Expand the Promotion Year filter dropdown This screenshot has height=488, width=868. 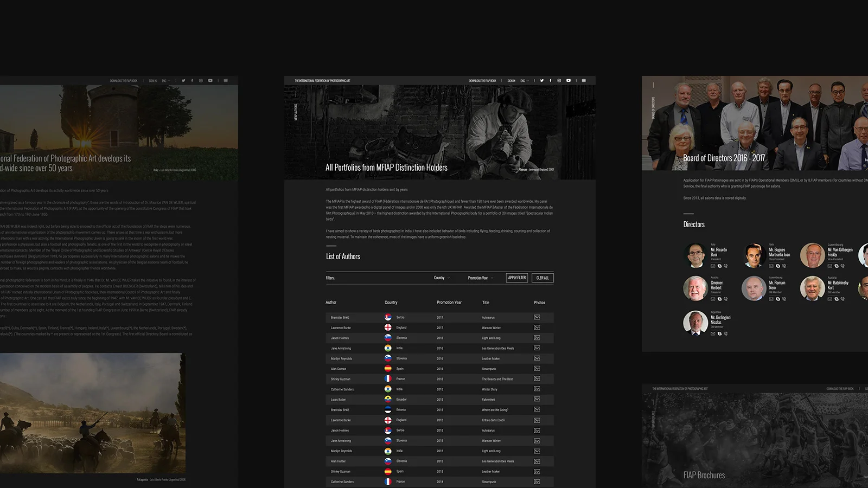(x=481, y=278)
